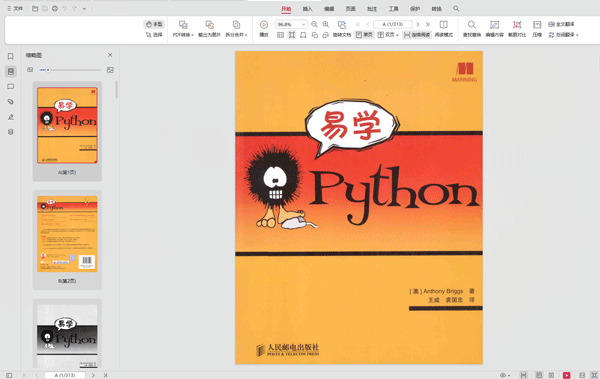Click the Full Text Translate (全文翻译) button

pyautogui.click(x=561, y=24)
